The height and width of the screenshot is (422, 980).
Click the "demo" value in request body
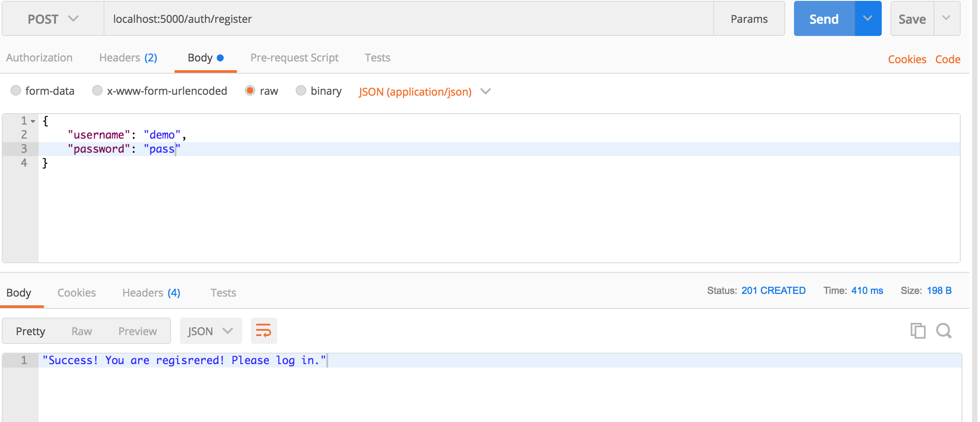coord(162,135)
